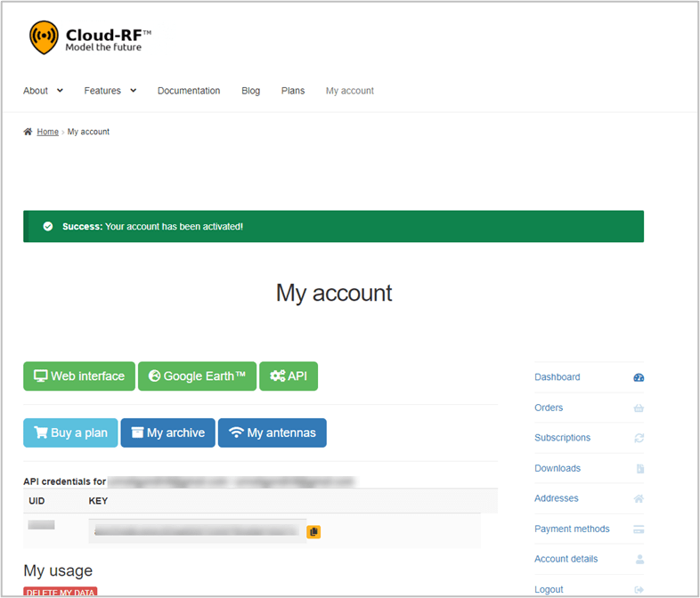Screen dimensions: 700x598
Task: Click the Account details person icon
Action: (639, 559)
